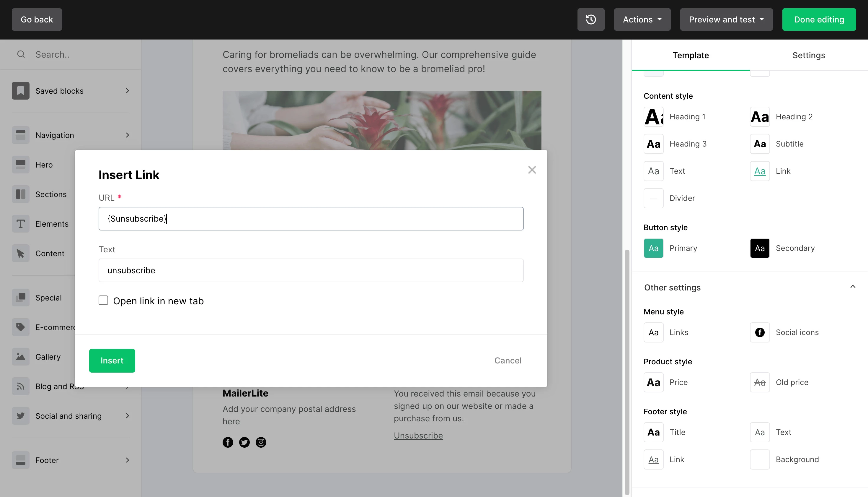Click Cancel in the dialog

(508, 360)
